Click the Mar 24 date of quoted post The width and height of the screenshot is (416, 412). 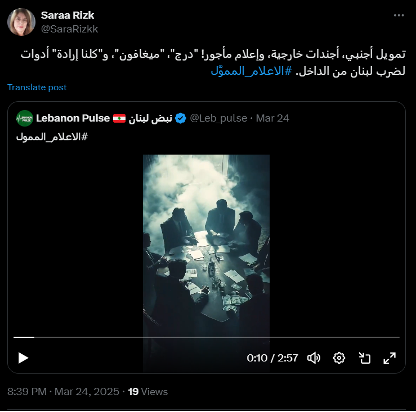pyautogui.click(x=272, y=118)
